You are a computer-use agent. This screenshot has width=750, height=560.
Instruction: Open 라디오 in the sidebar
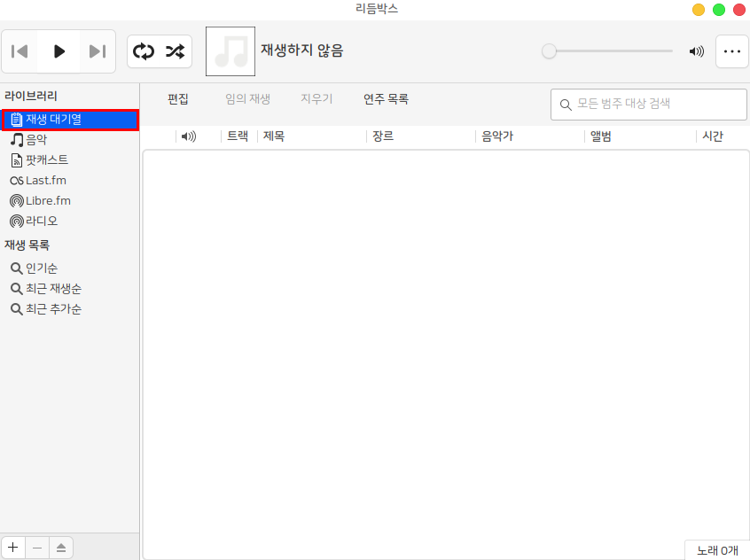coord(42,222)
